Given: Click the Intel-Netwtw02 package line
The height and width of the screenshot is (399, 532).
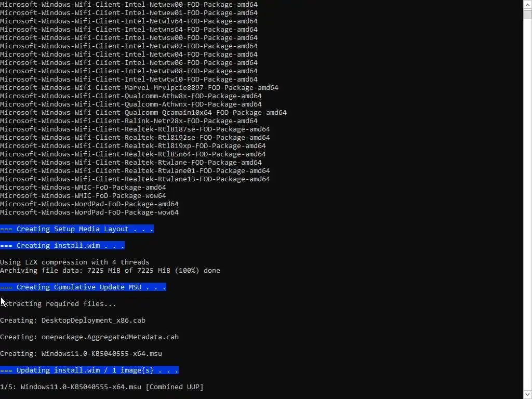Looking at the screenshot, I should point(129,46).
